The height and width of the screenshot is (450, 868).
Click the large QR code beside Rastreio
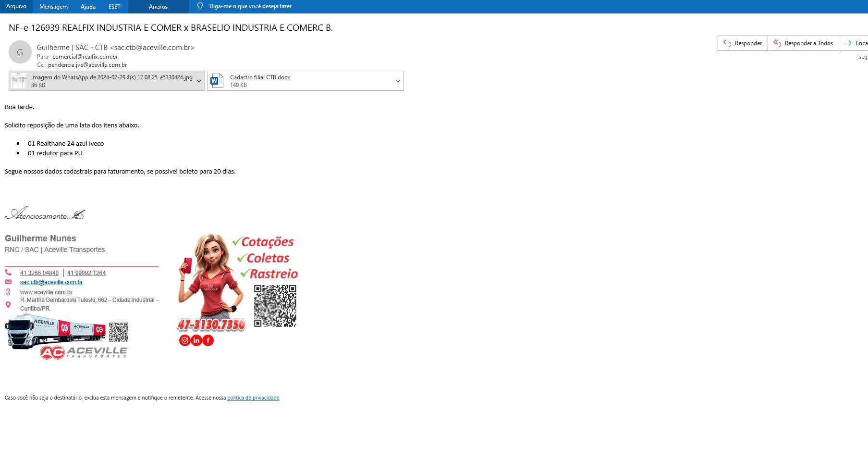(275, 306)
